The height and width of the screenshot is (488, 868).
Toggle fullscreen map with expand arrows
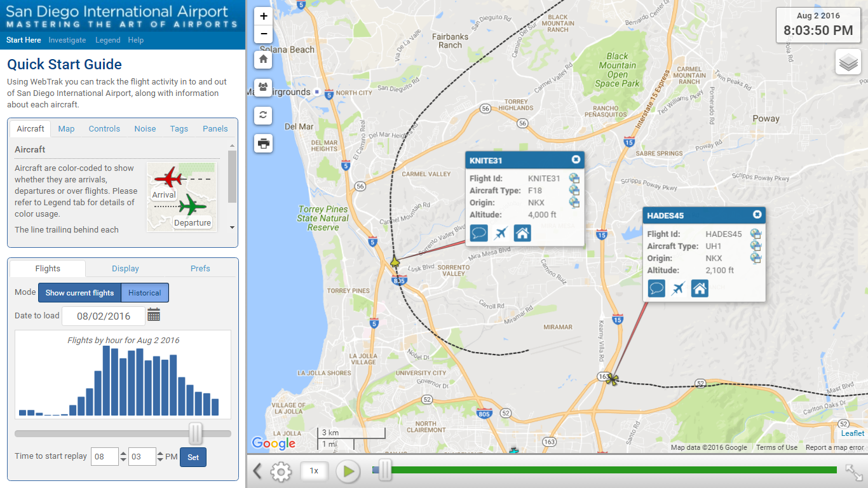click(853, 471)
